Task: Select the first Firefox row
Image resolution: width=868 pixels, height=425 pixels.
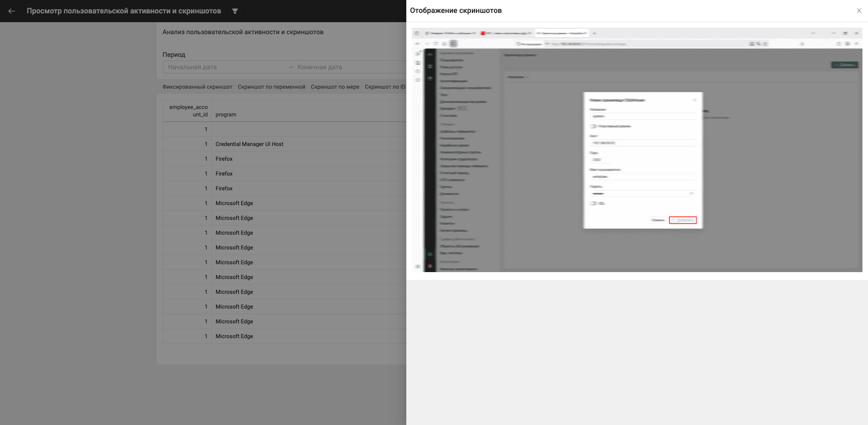Action: (x=284, y=159)
